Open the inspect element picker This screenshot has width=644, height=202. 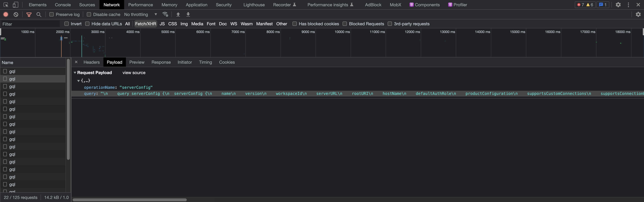pyautogui.click(x=6, y=4)
